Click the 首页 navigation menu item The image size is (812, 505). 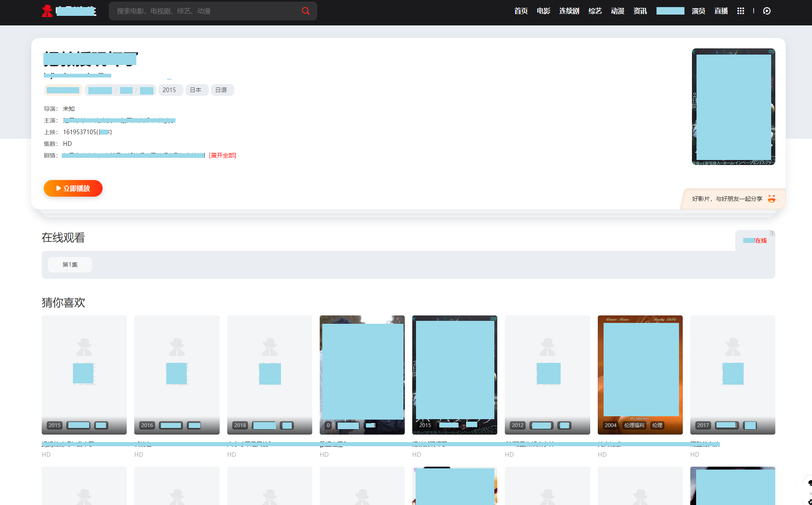pyautogui.click(x=521, y=11)
